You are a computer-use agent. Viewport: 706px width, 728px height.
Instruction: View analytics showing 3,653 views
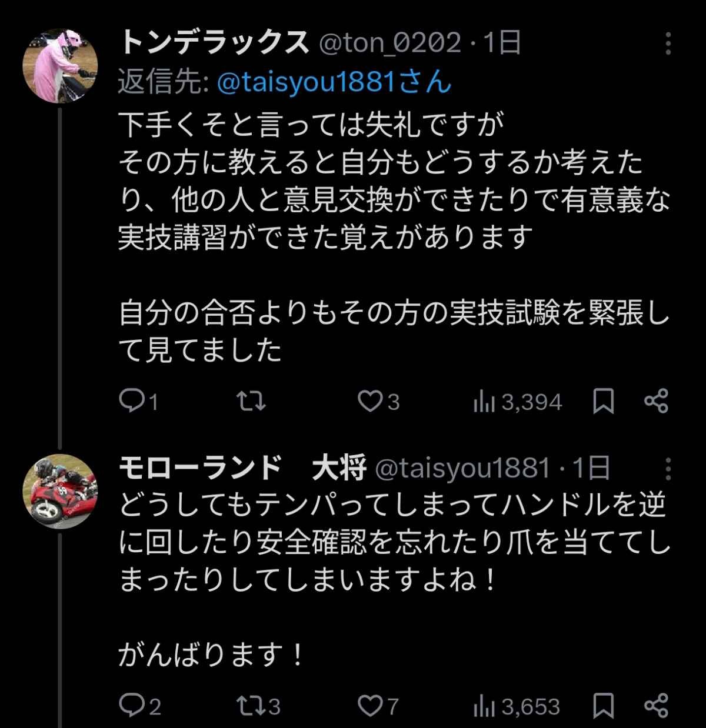point(517,706)
